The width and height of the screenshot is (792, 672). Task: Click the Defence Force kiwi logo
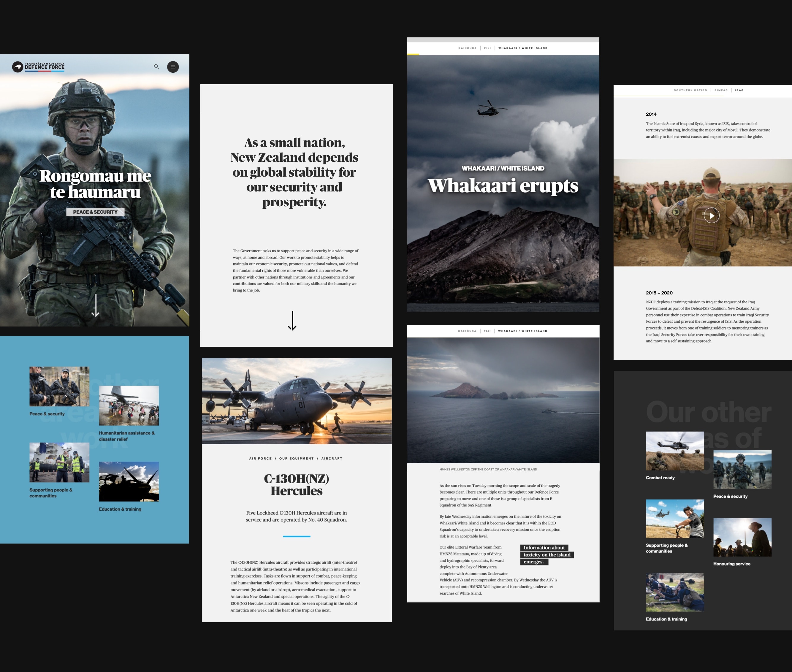coord(38,67)
